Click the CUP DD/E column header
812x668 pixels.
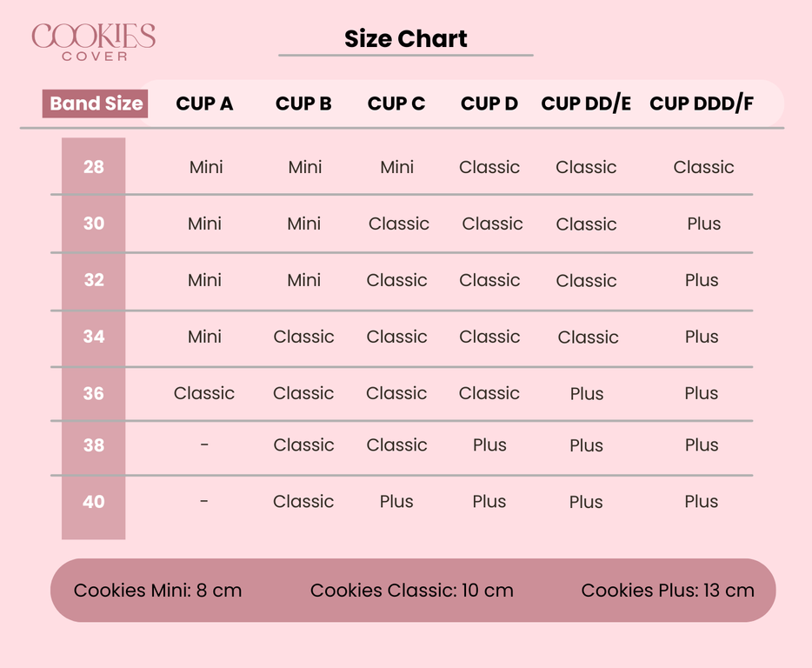[x=585, y=104]
